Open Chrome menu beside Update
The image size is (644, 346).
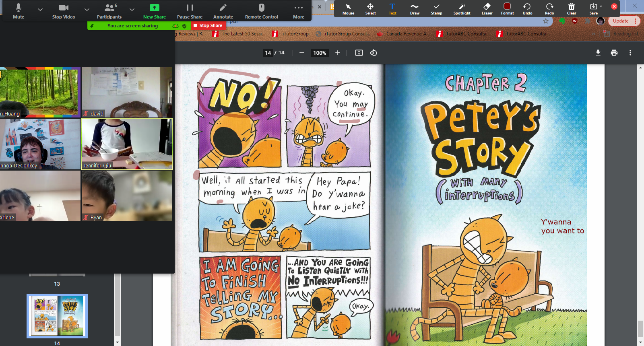click(x=636, y=21)
